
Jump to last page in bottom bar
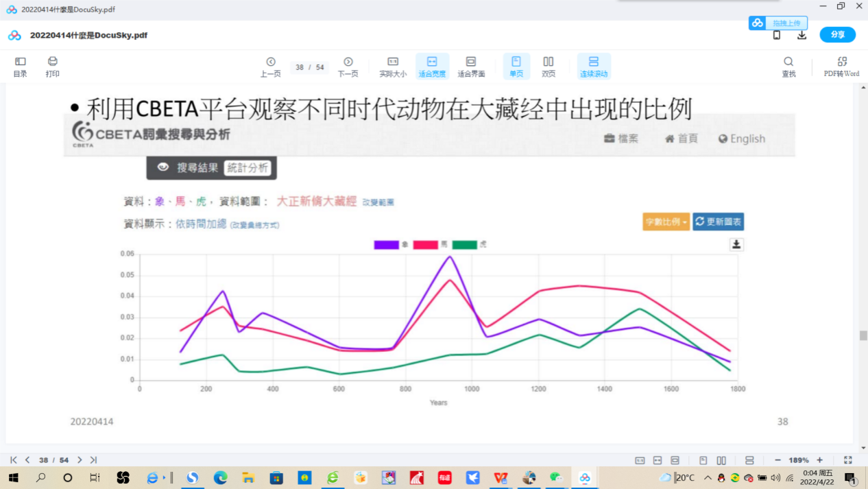pyautogui.click(x=93, y=460)
